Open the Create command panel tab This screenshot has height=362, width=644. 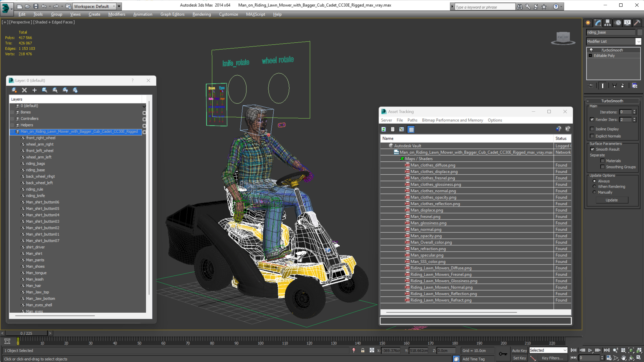pyautogui.click(x=588, y=23)
